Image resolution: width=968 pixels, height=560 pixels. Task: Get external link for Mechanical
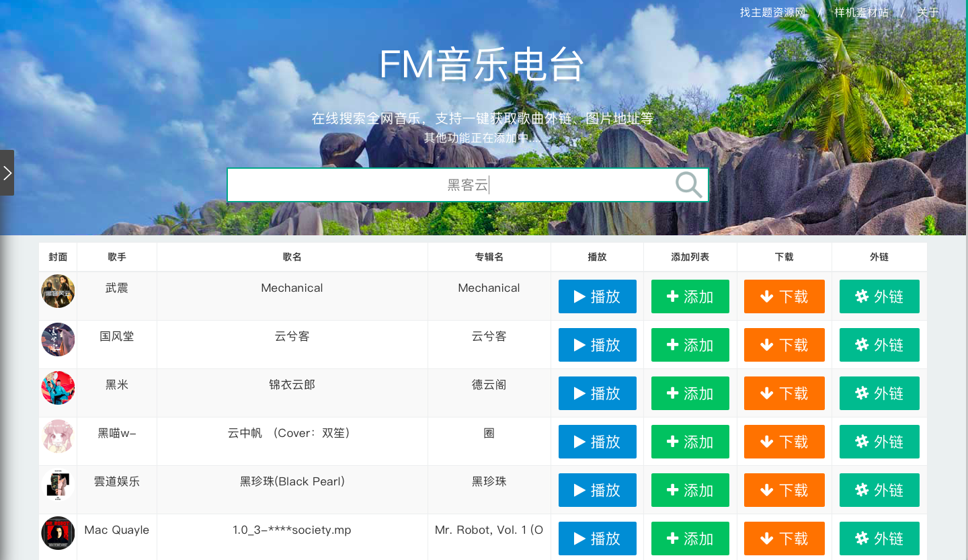point(879,296)
